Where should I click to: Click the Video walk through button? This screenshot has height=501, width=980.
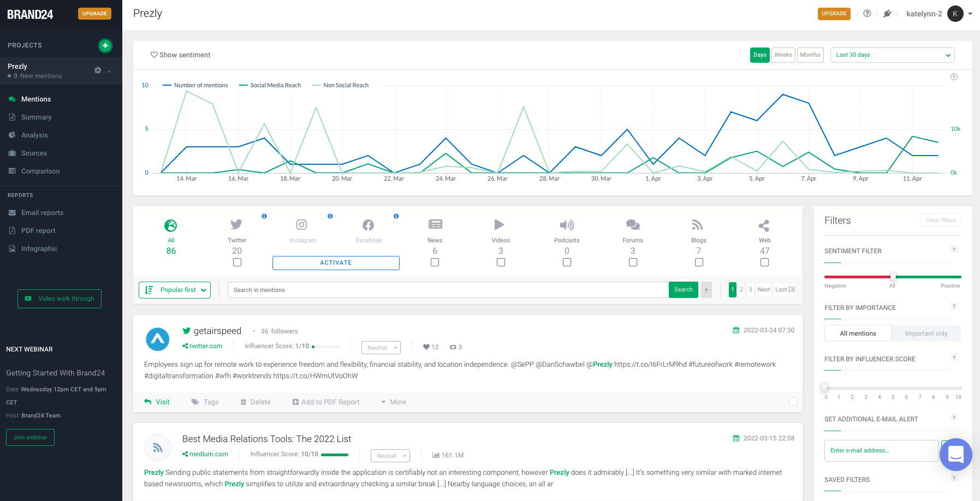coord(60,299)
